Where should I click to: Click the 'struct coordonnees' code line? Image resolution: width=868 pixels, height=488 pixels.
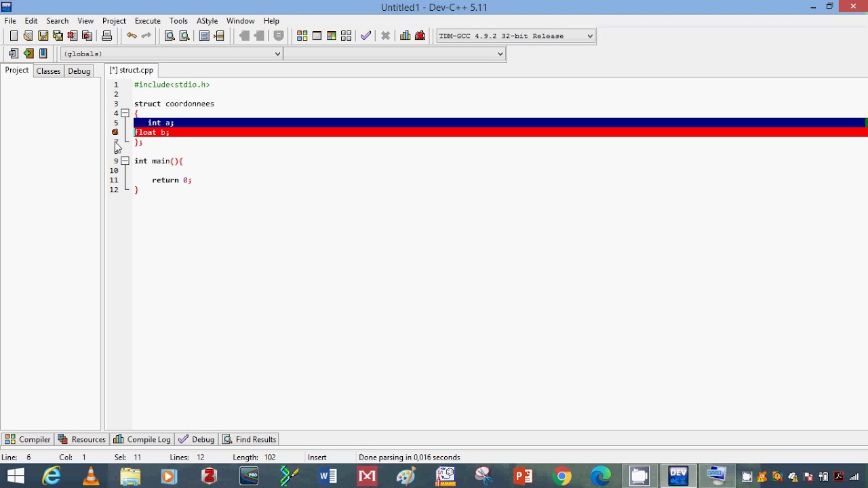tap(174, 104)
